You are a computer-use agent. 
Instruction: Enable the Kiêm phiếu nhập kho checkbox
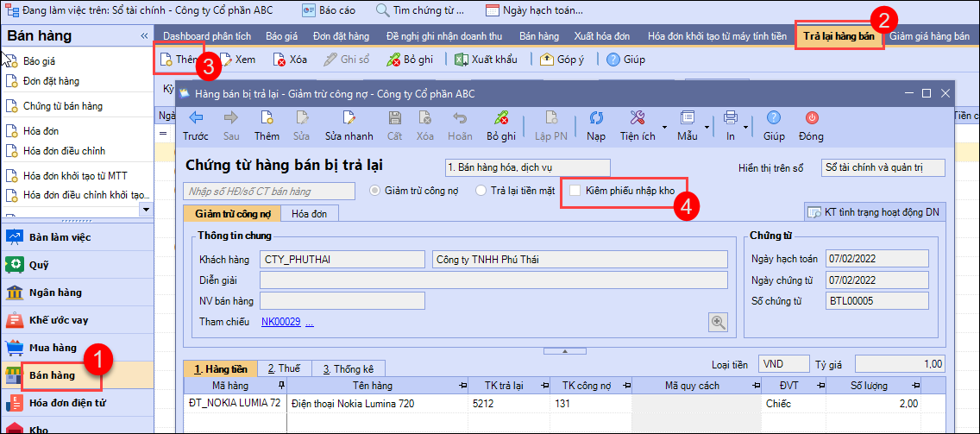575,191
